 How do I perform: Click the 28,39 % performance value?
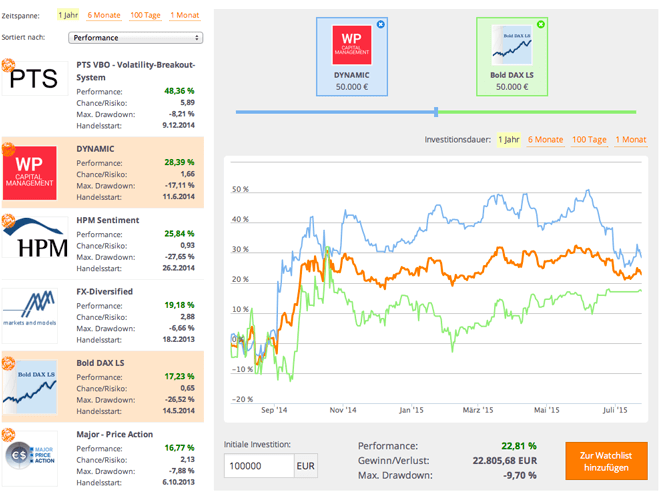[x=179, y=162]
